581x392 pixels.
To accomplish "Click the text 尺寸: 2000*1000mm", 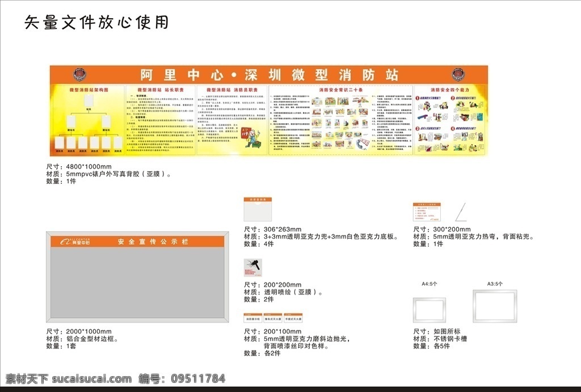I will pos(79,332).
